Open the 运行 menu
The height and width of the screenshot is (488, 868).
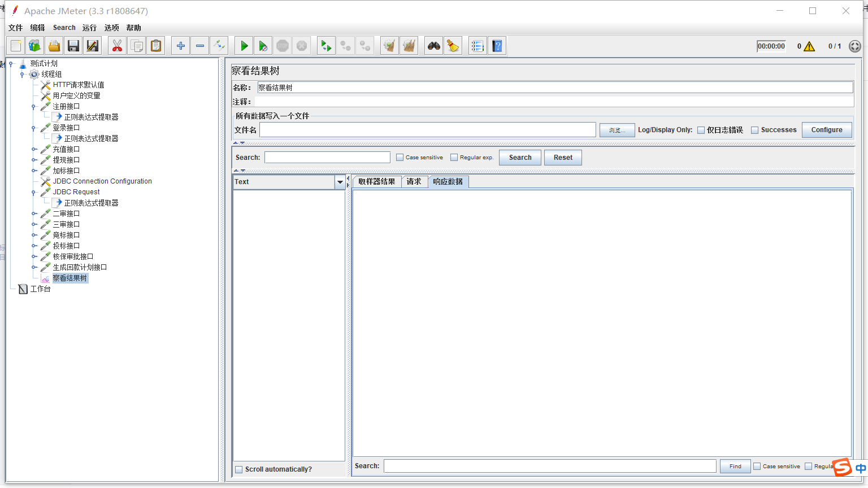click(89, 28)
